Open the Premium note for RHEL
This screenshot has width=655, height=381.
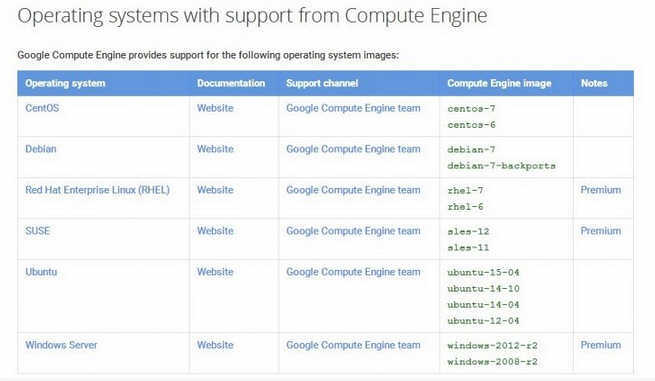[x=601, y=190]
